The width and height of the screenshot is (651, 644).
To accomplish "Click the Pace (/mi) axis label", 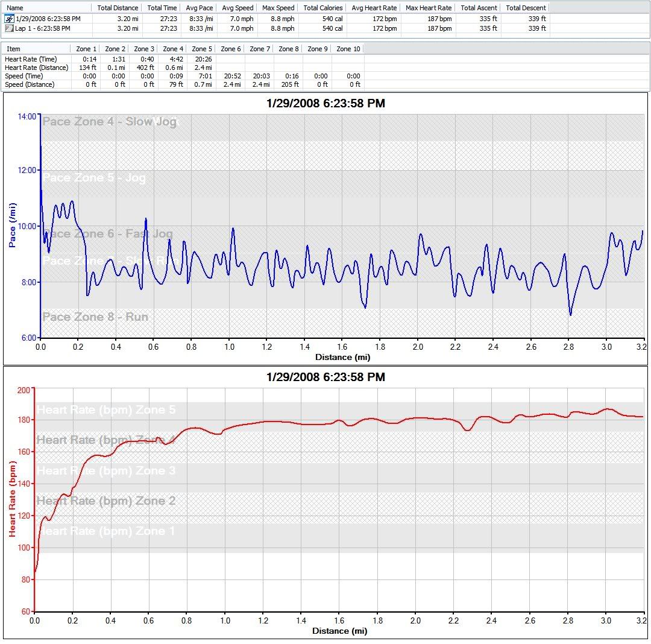I will point(13,226).
